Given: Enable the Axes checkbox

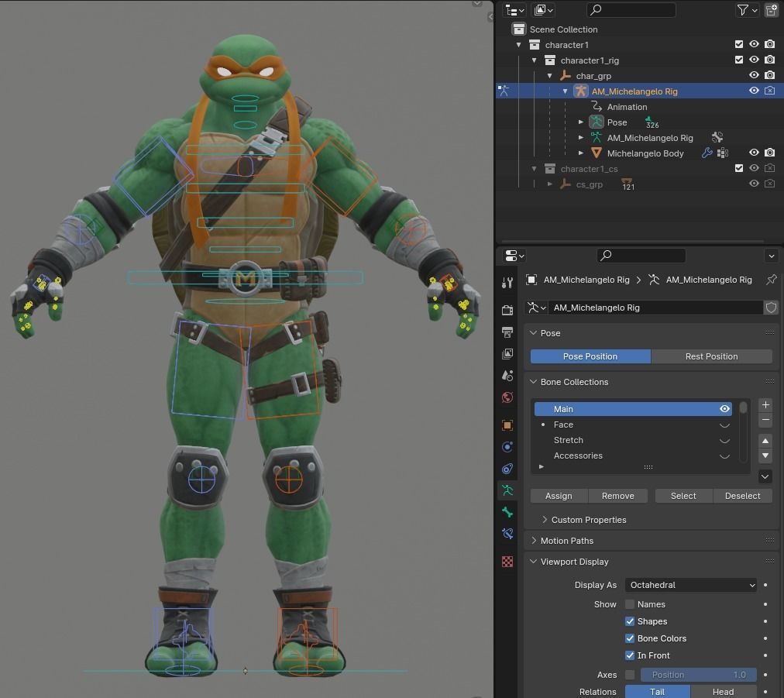Looking at the screenshot, I should [x=630, y=675].
